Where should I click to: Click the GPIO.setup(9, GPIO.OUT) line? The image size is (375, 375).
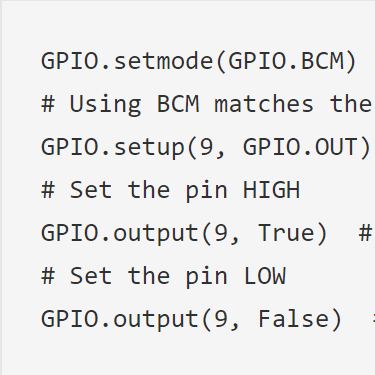tap(206, 147)
